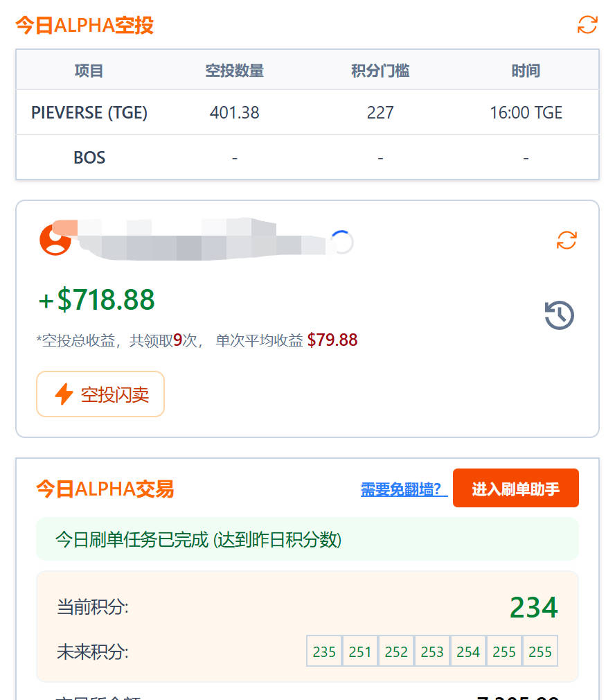Click the current score value 234
Viewport: 615px width, 700px height.
pos(533,608)
